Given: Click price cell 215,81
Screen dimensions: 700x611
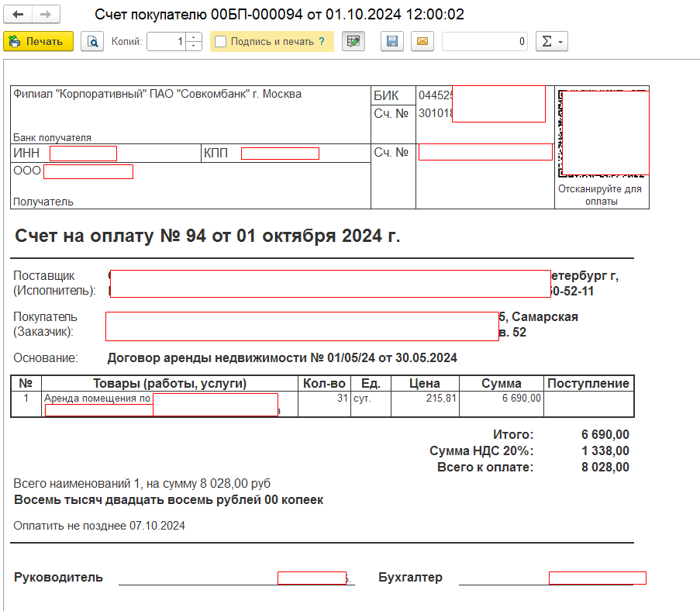Looking at the screenshot, I should (x=425, y=404).
